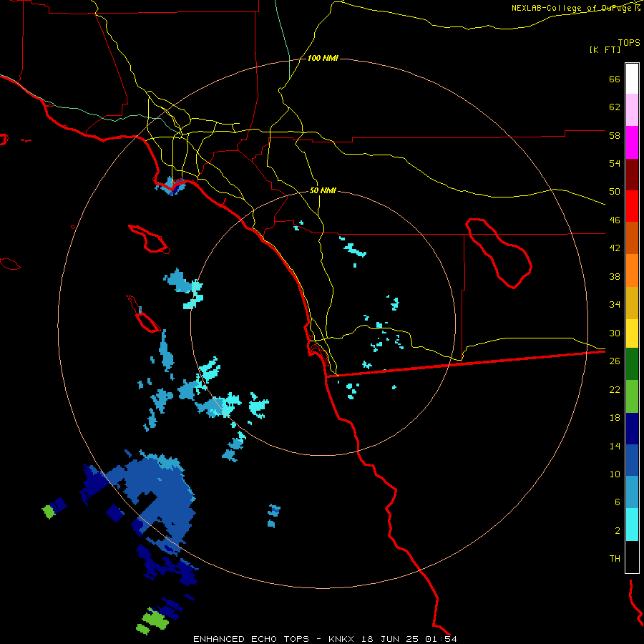Click the ENHANCED ECHO TOPS caption
This screenshot has width=644, height=644.
click(251, 639)
